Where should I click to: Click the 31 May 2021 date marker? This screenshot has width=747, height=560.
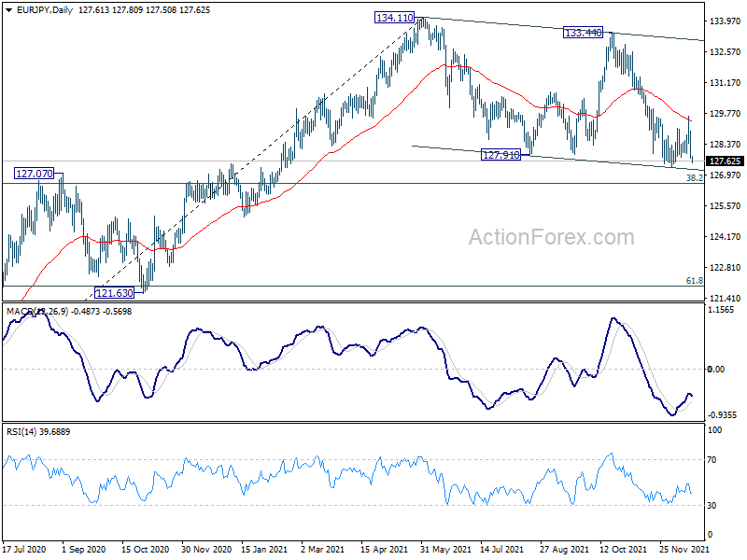pos(445,549)
